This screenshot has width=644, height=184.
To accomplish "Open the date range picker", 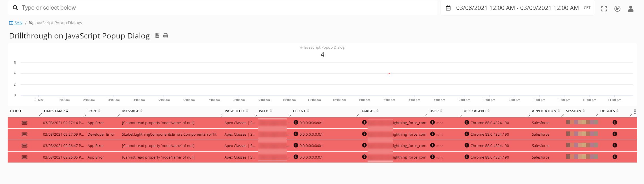I will point(517,8).
